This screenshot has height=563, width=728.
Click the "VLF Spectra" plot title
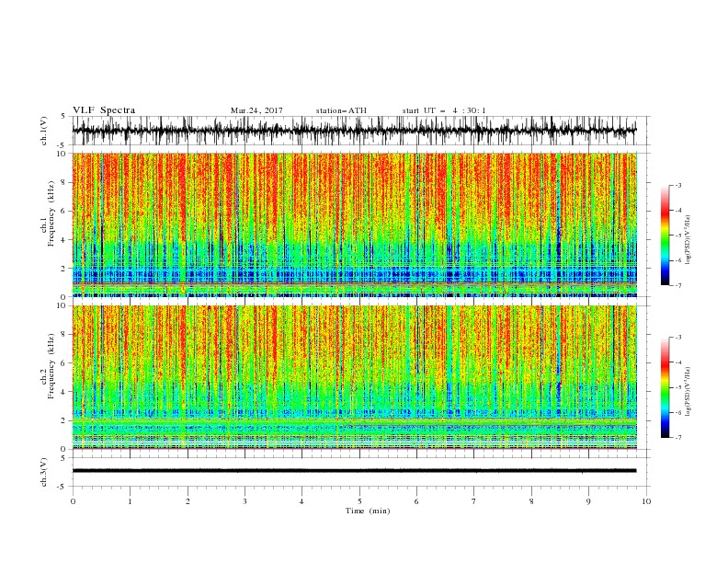click(104, 110)
